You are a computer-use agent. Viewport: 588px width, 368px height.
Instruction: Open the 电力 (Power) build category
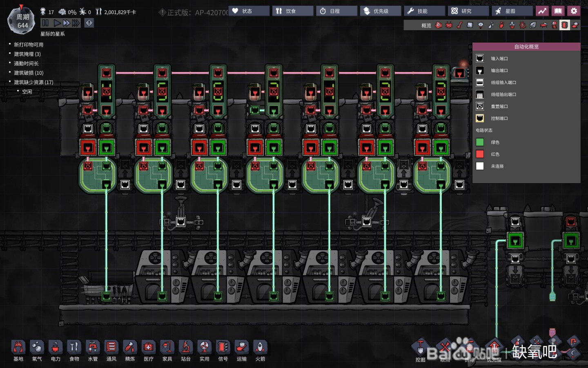[x=56, y=350]
